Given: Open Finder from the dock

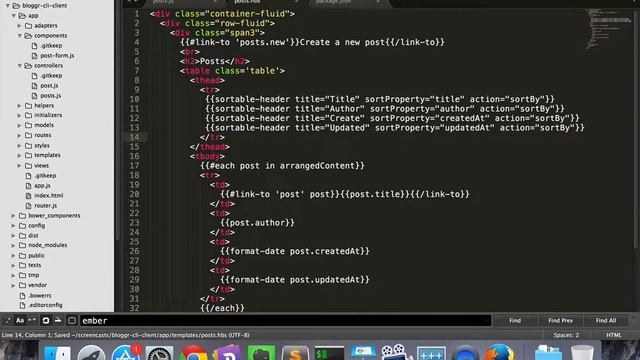Looking at the screenshot, I should click(57, 353).
